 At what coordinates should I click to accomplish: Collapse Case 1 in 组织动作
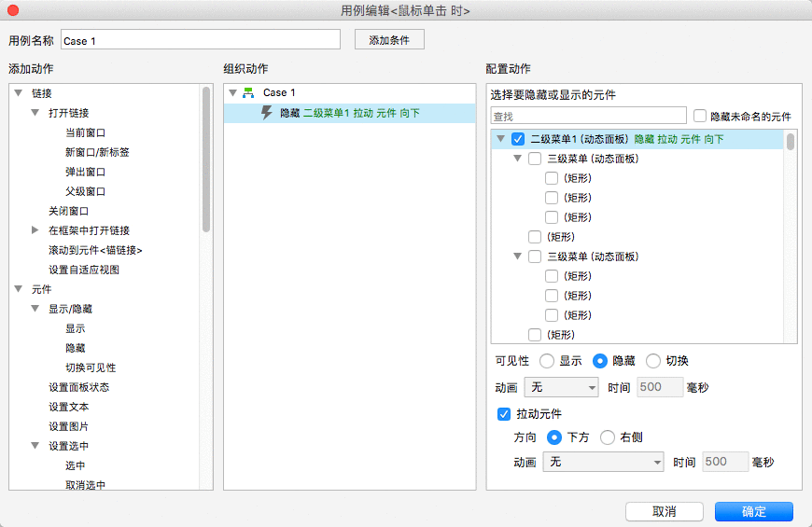232,93
